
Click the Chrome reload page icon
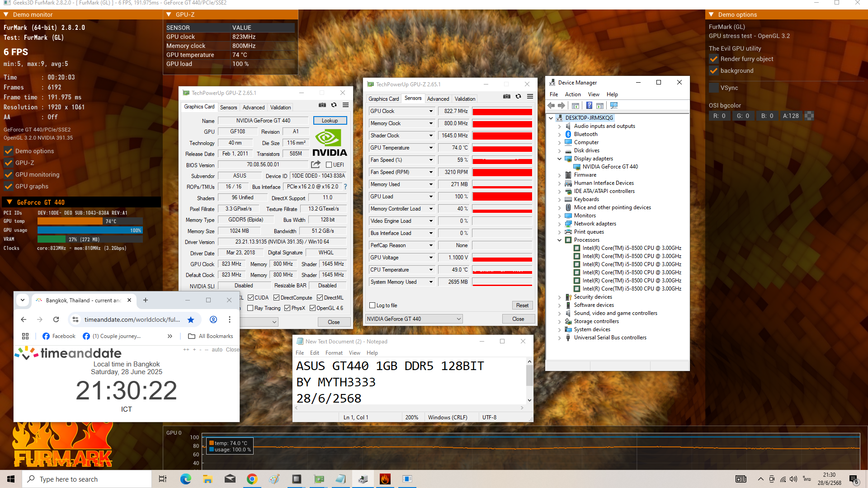(56, 320)
